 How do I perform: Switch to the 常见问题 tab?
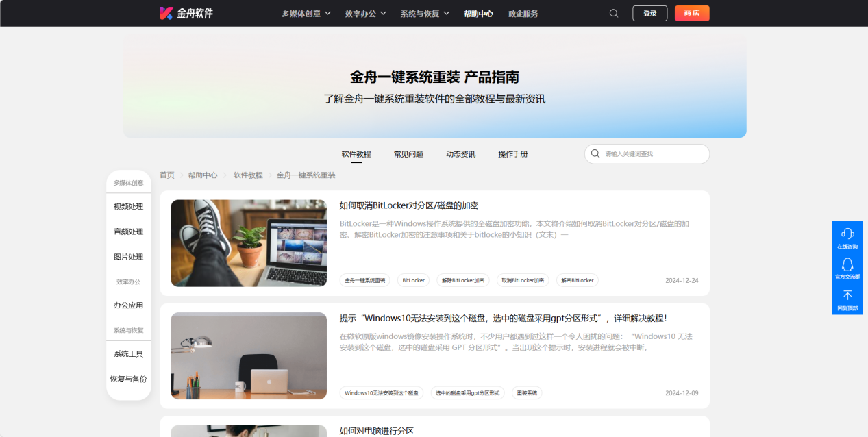point(408,154)
